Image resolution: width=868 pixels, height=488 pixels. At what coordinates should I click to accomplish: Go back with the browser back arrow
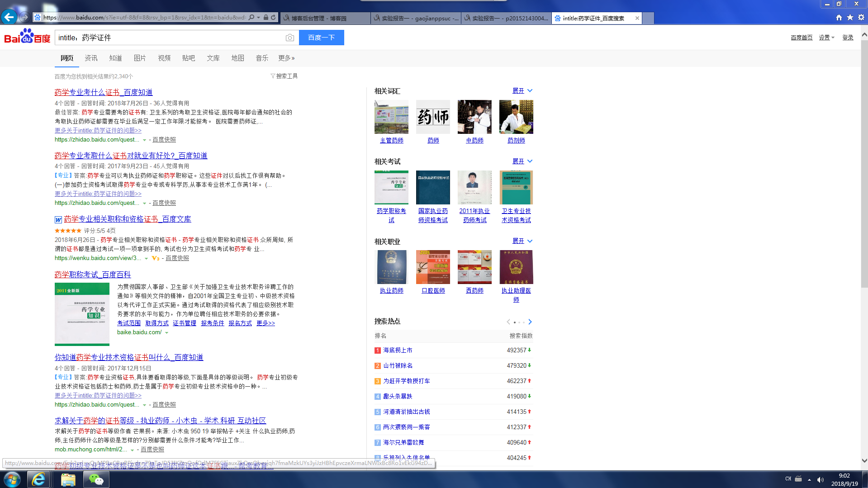click(x=9, y=17)
